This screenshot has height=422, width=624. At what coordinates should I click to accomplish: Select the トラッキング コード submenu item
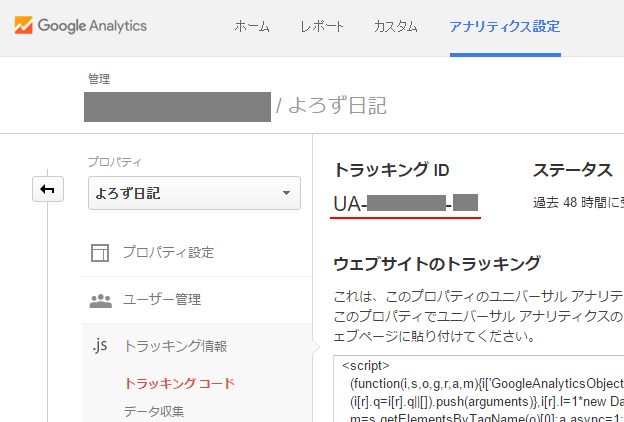click(x=180, y=383)
